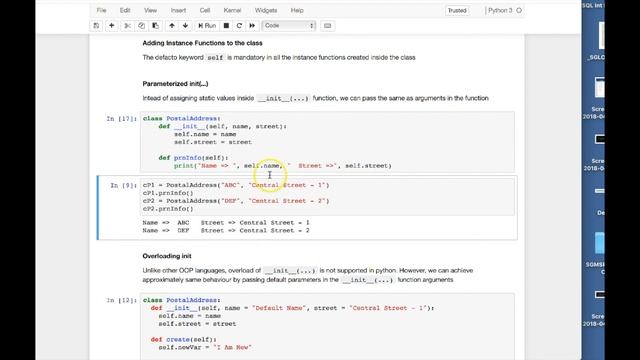This screenshot has width=640, height=360.
Task: Click the In [9] cell prompt
Action: 123,185
